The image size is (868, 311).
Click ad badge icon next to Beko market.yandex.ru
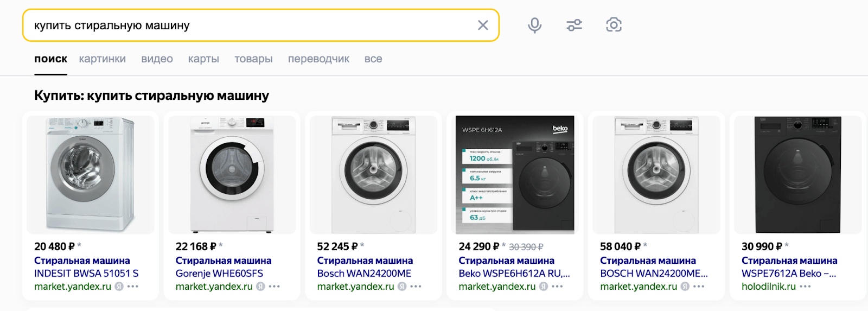pos(544,287)
